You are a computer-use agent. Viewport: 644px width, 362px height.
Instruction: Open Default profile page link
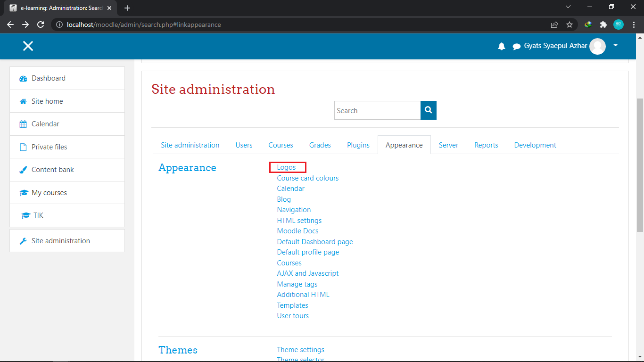click(308, 252)
